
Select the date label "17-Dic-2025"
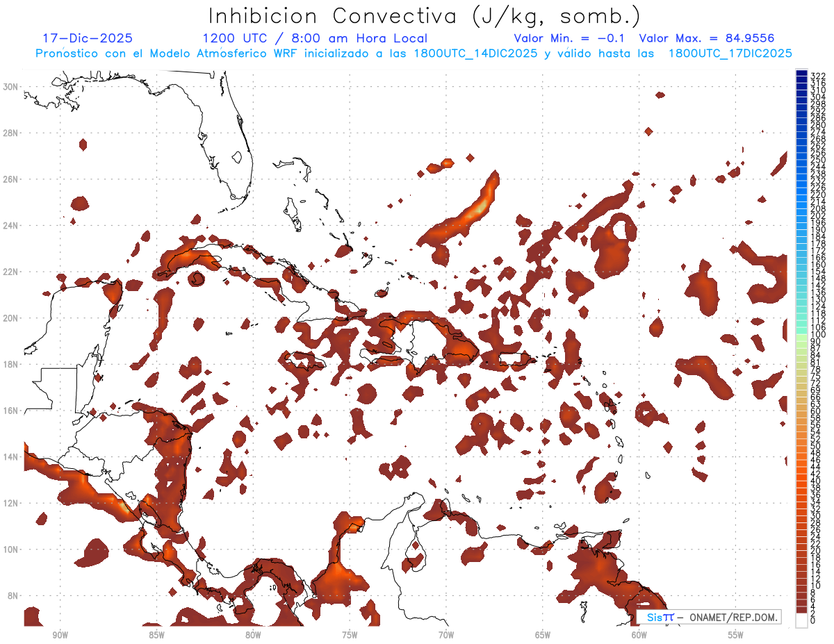[88, 38]
